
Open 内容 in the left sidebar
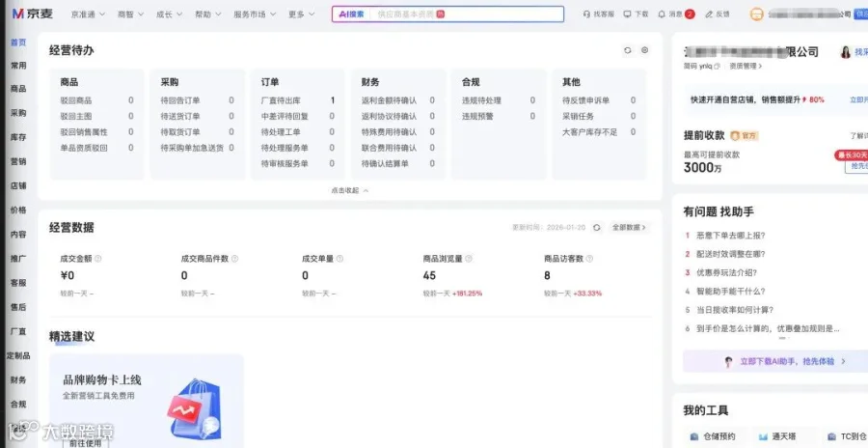pyautogui.click(x=18, y=235)
